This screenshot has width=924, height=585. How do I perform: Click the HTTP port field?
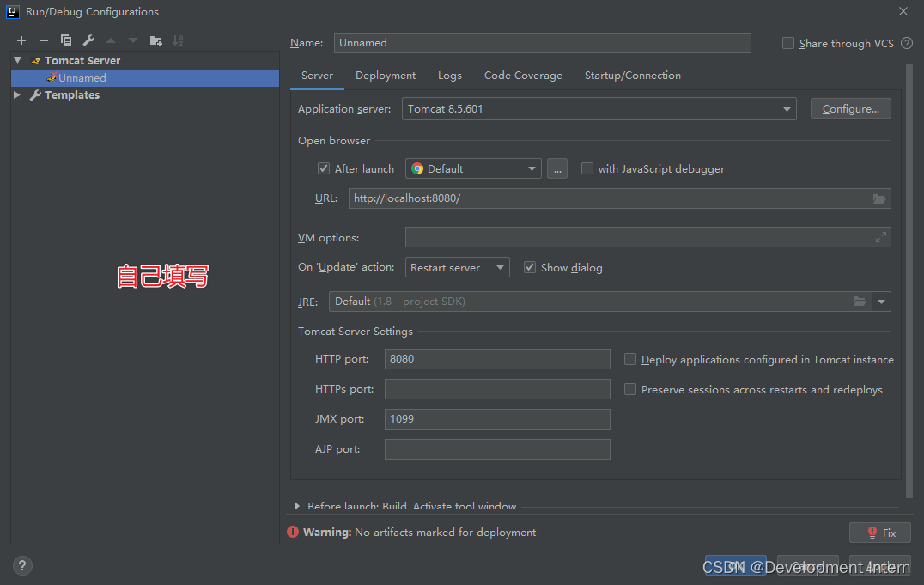[x=496, y=359]
